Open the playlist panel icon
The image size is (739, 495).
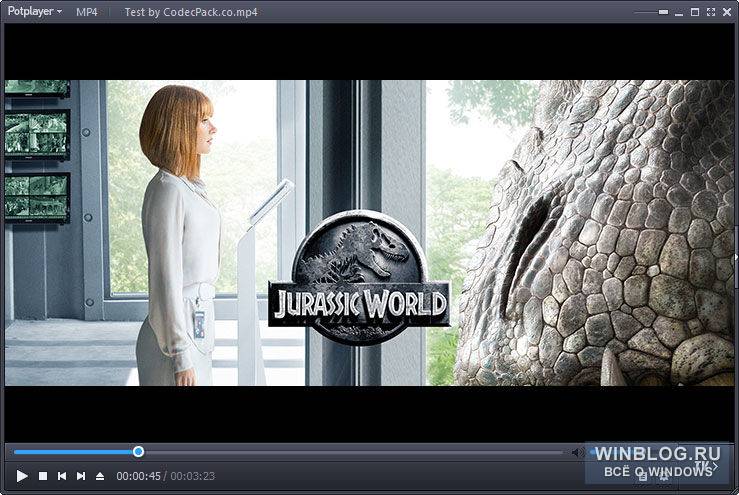[643, 477]
